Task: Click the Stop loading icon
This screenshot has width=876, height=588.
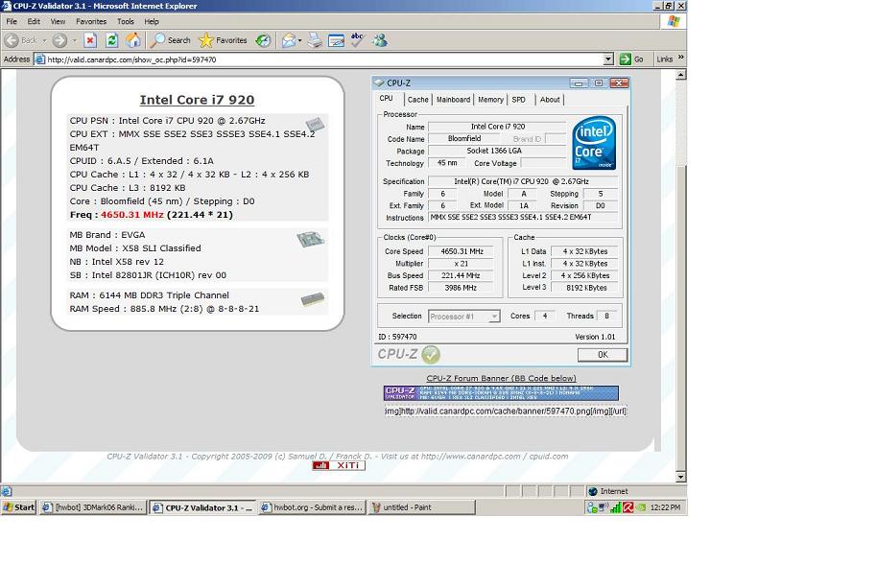Action: [90, 40]
